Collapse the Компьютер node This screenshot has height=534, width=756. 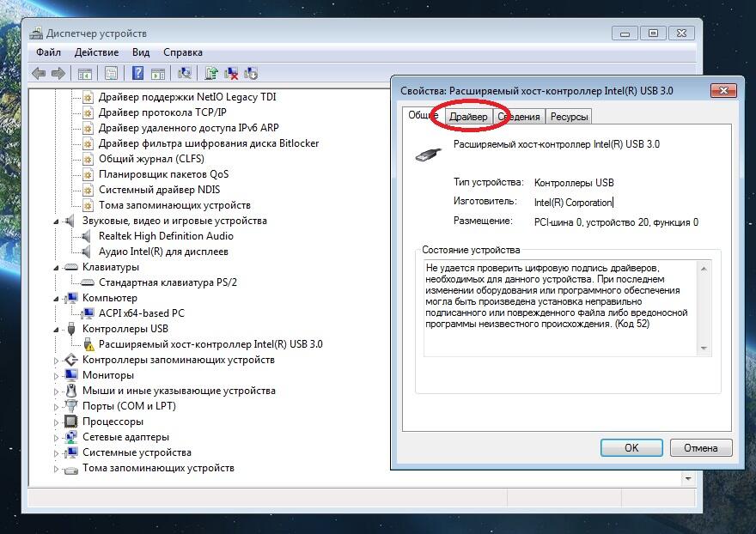(56, 298)
